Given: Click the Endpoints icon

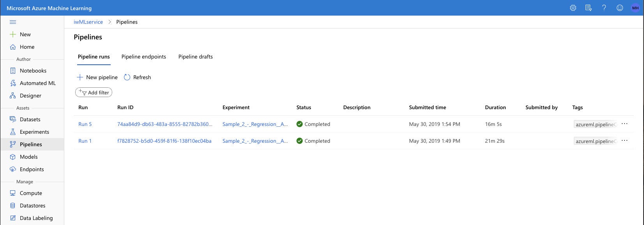Looking at the screenshot, I should [13, 169].
